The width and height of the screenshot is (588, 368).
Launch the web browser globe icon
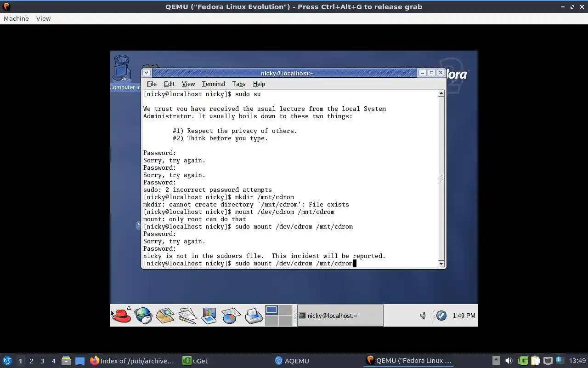[x=143, y=316]
